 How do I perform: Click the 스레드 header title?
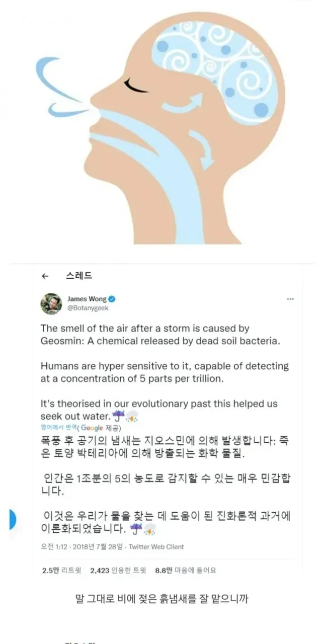(79, 276)
